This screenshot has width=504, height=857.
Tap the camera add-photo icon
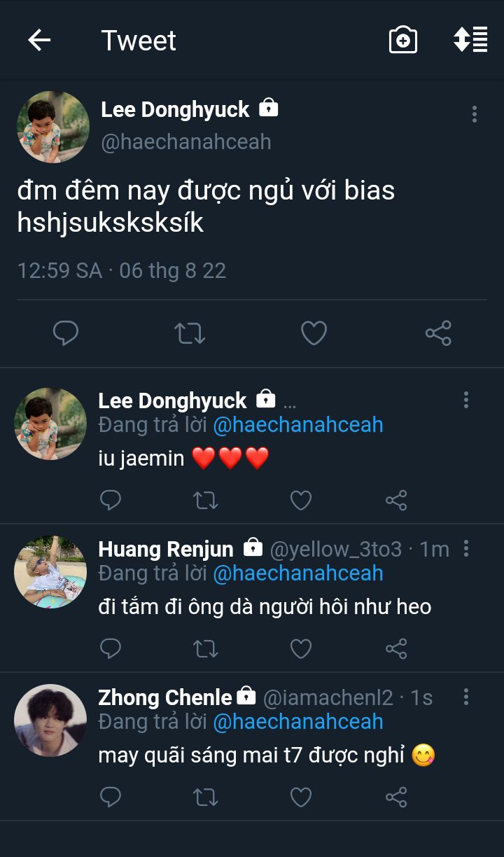point(403,41)
